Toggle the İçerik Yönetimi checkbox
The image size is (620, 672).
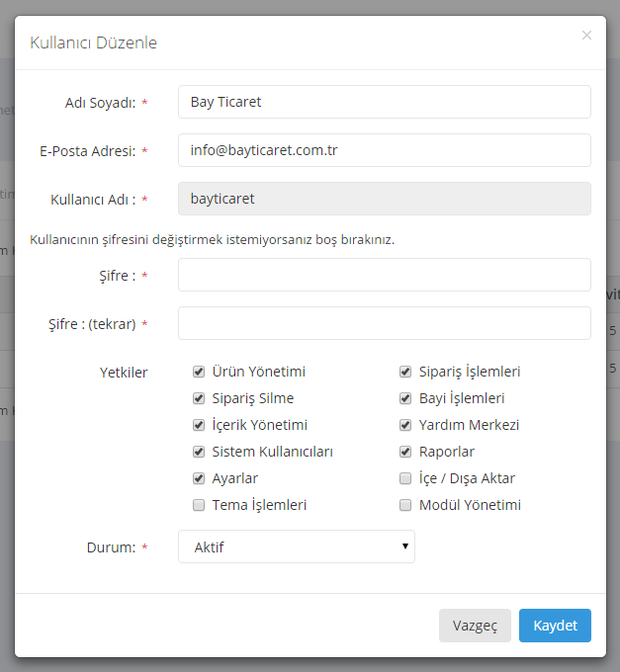[x=199, y=426]
